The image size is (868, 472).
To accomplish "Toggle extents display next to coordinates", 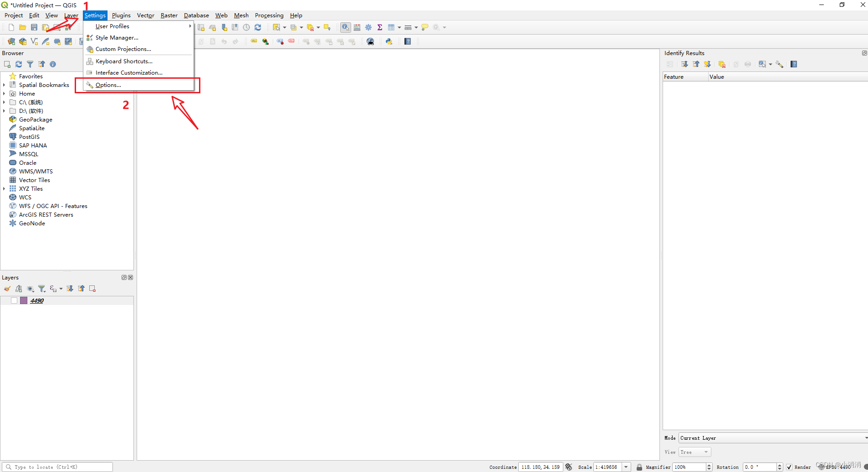I will coord(569,467).
